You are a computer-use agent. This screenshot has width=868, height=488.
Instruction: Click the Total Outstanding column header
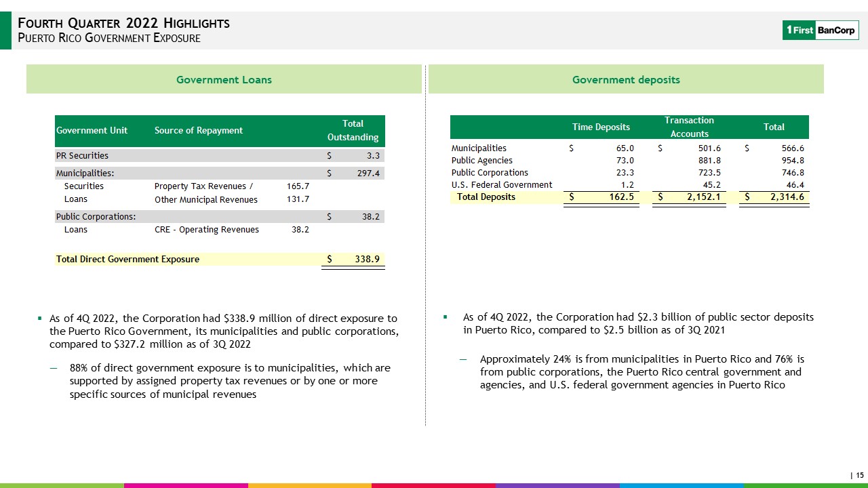coord(353,130)
